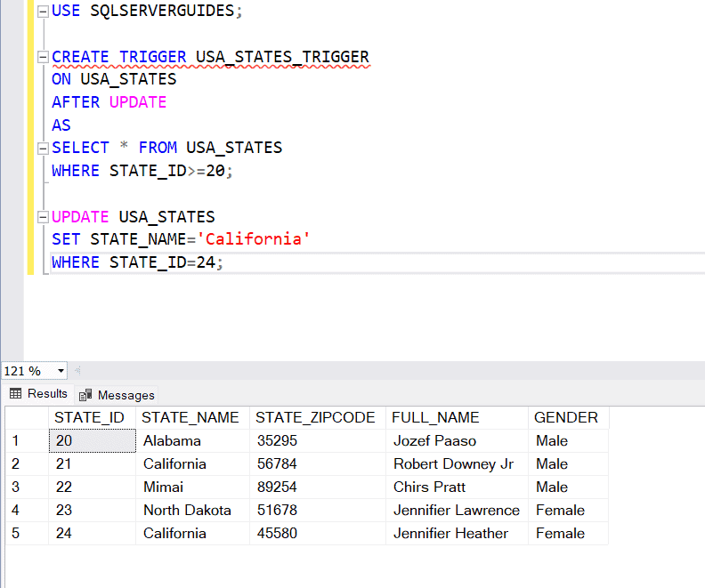This screenshot has width=705, height=588.
Task: Click the STATE_ID cell with value 24
Action: pyautogui.click(x=93, y=533)
